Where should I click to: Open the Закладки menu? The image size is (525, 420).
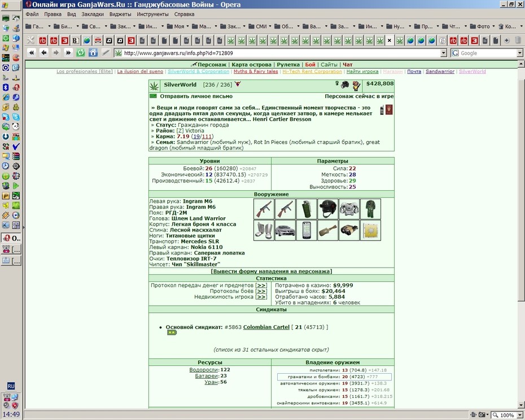point(93,14)
